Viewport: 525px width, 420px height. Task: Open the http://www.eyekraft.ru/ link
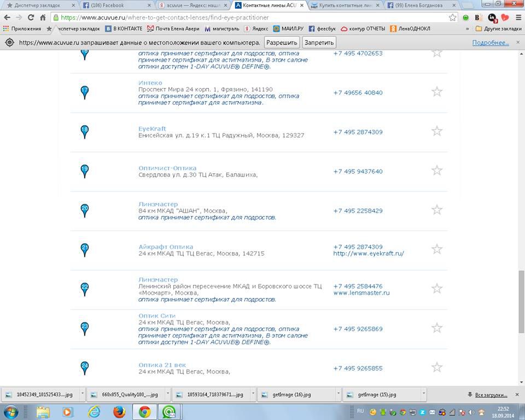pos(368,253)
